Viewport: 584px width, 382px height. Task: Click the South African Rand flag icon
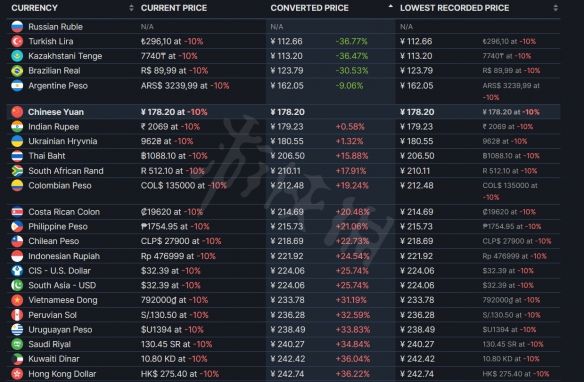[17, 171]
